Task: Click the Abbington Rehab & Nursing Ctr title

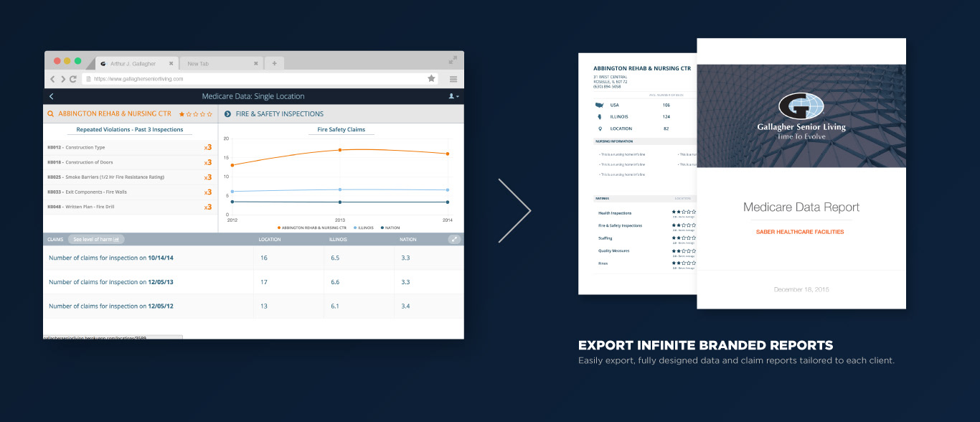Action: tap(115, 113)
